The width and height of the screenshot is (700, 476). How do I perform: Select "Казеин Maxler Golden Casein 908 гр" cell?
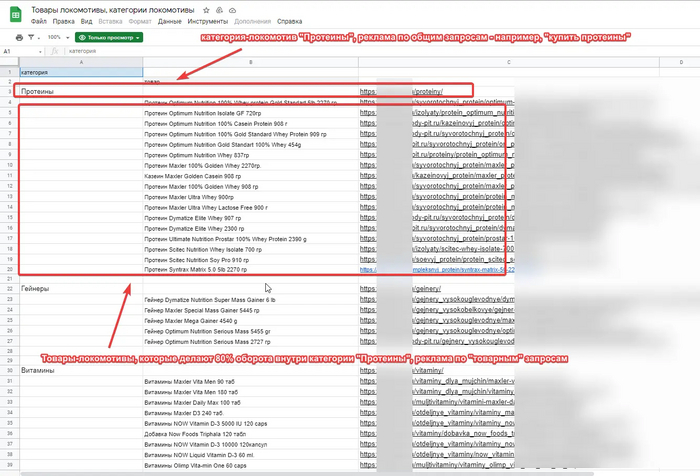250,176
